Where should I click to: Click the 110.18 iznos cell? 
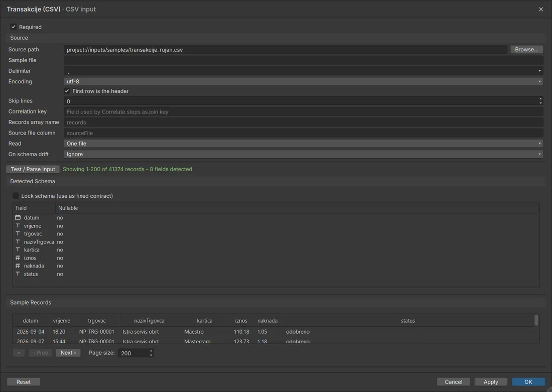tap(241, 331)
